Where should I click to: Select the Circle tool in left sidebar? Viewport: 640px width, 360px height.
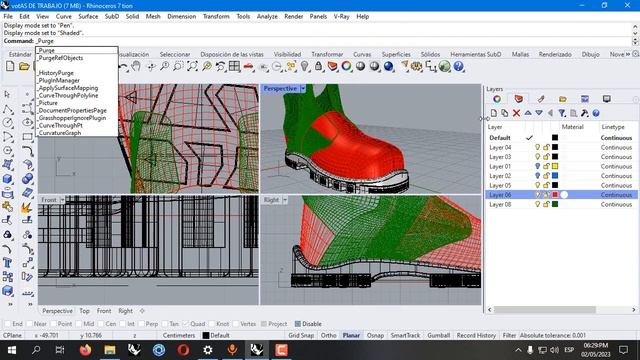pos(7,122)
